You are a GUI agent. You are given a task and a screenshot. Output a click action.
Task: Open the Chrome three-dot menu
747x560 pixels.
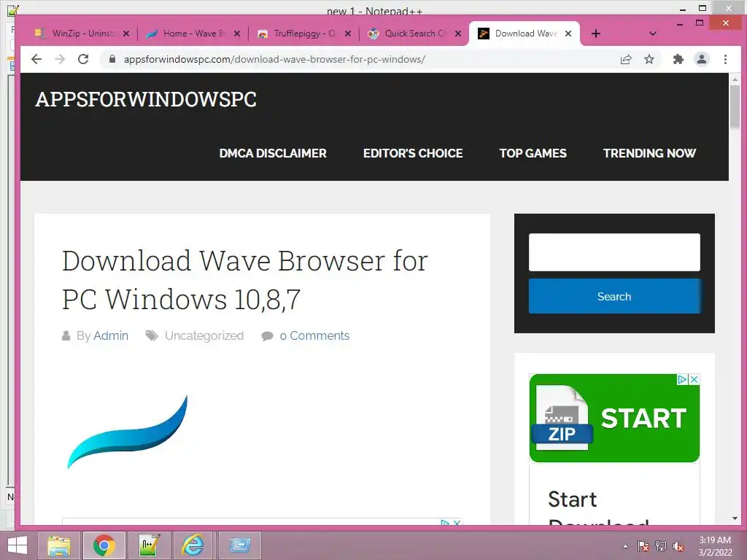tap(725, 59)
